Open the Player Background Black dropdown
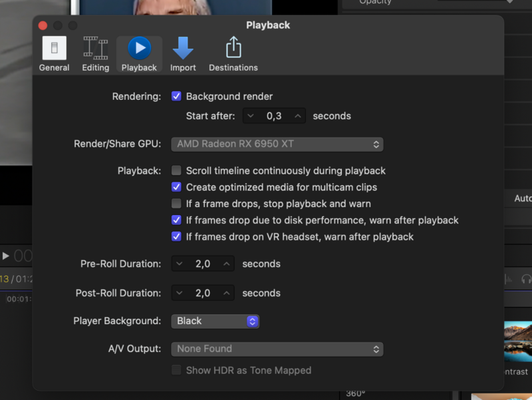 point(215,321)
